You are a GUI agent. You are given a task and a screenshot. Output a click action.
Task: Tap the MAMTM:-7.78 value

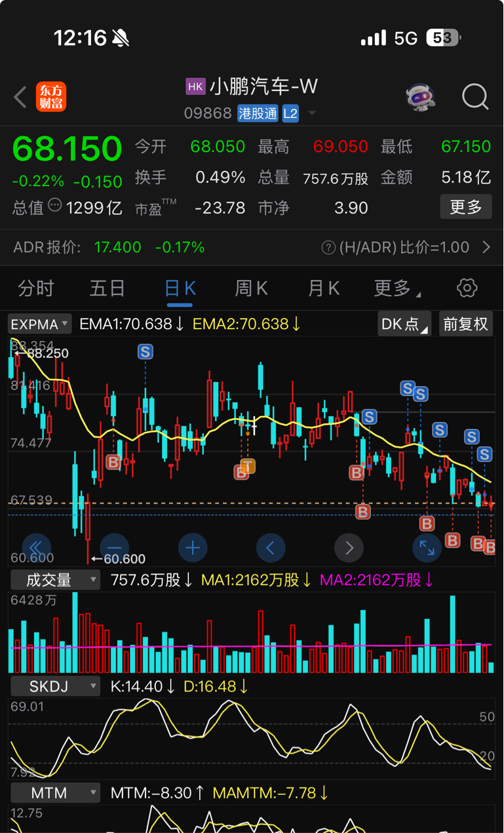[271, 793]
